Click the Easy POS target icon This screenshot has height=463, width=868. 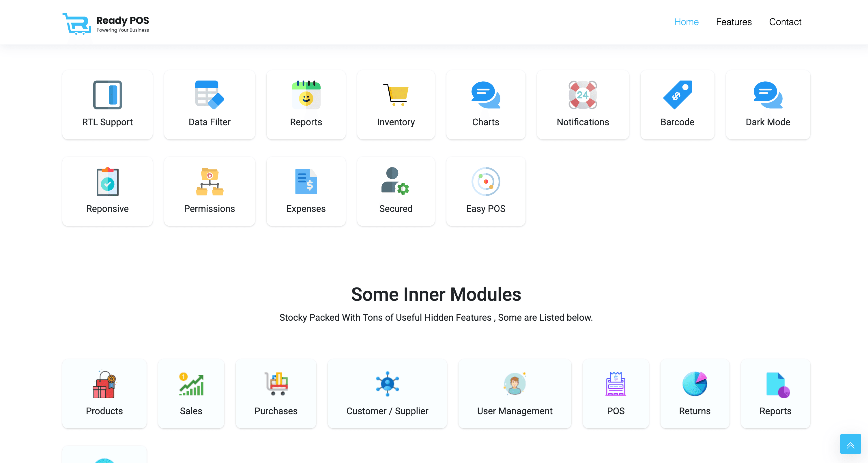click(x=486, y=181)
